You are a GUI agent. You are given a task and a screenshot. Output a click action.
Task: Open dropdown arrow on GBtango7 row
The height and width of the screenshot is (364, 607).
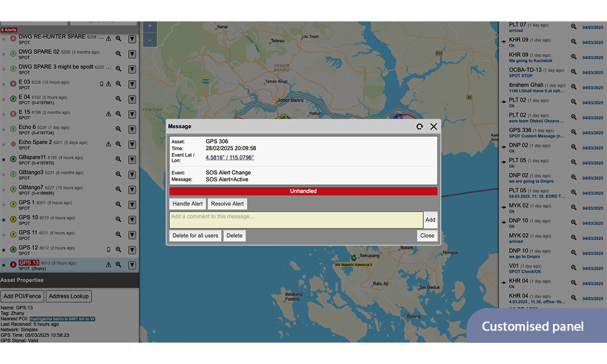click(132, 189)
